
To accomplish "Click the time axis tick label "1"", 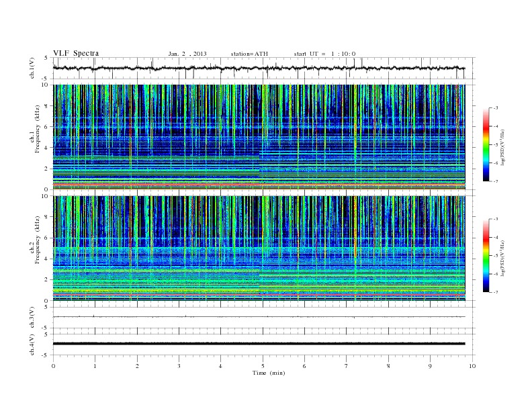I will point(95,366).
